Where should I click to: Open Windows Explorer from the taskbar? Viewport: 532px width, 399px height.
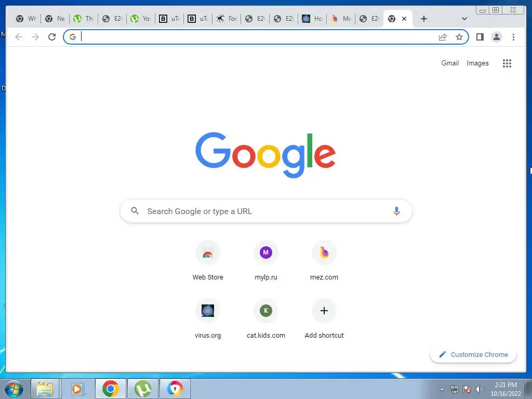click(x=45, y=389)
